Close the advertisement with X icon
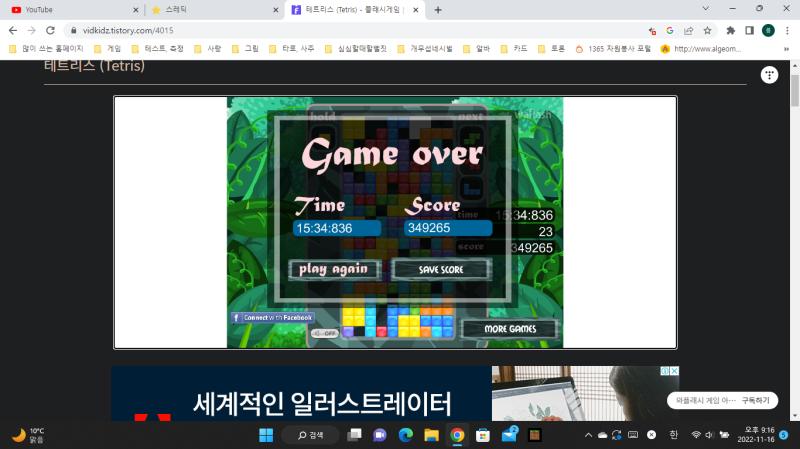The image size is (800, 449). click(x=674, y=371)
